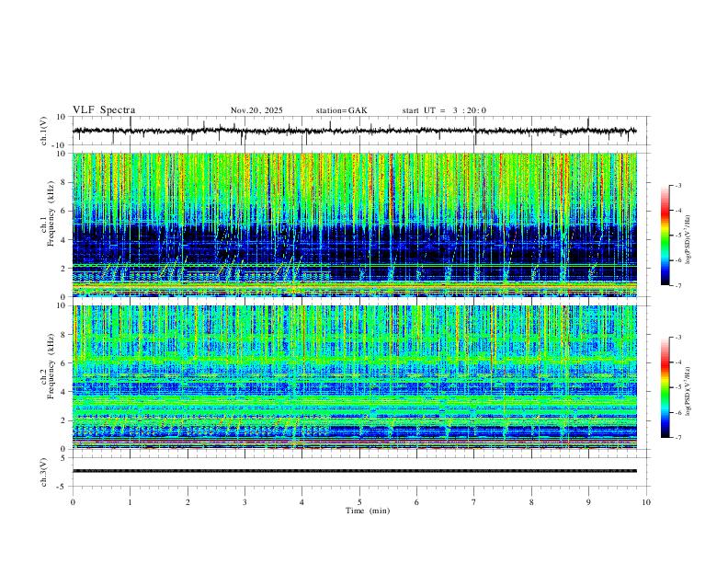Click time axis tick label "10"

[x=646, y=502]
